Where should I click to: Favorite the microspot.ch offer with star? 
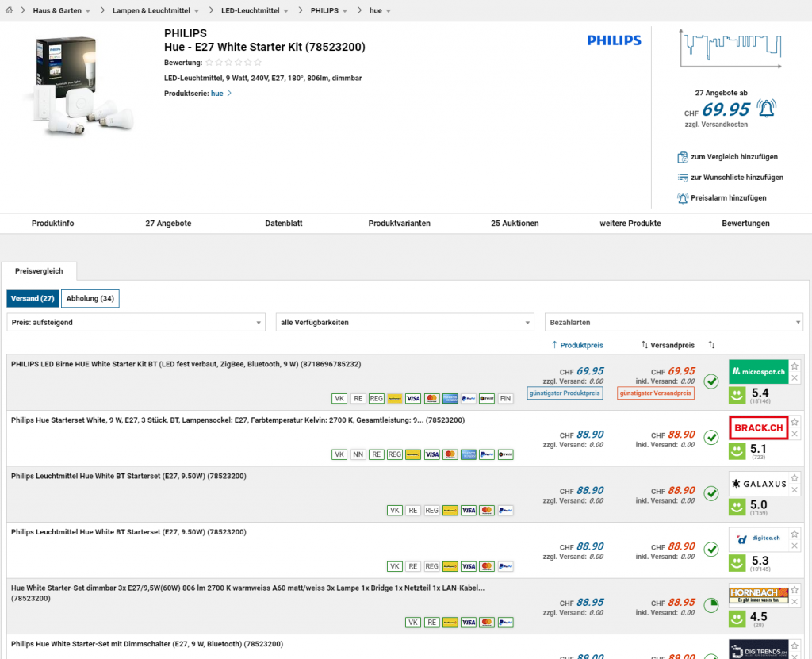[x=795, y=366]
